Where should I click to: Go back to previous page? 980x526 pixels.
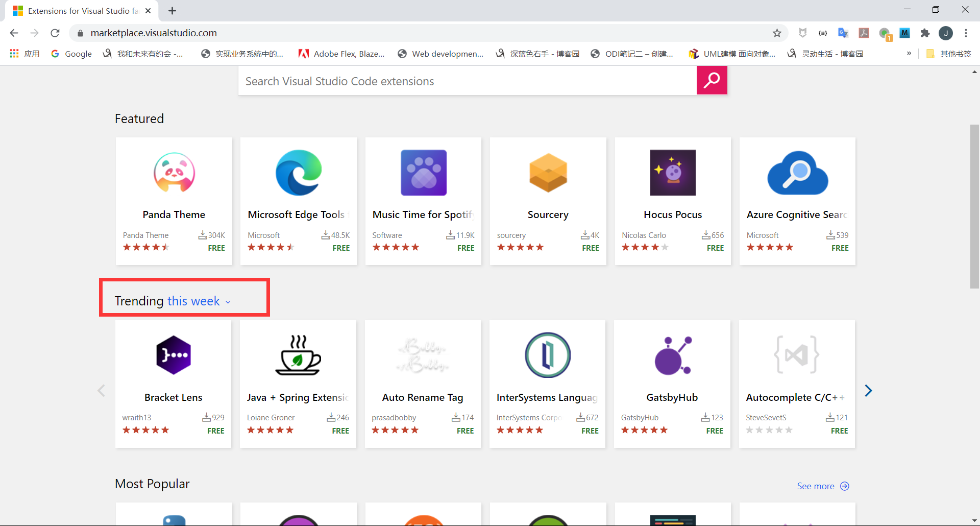[14, 33]
